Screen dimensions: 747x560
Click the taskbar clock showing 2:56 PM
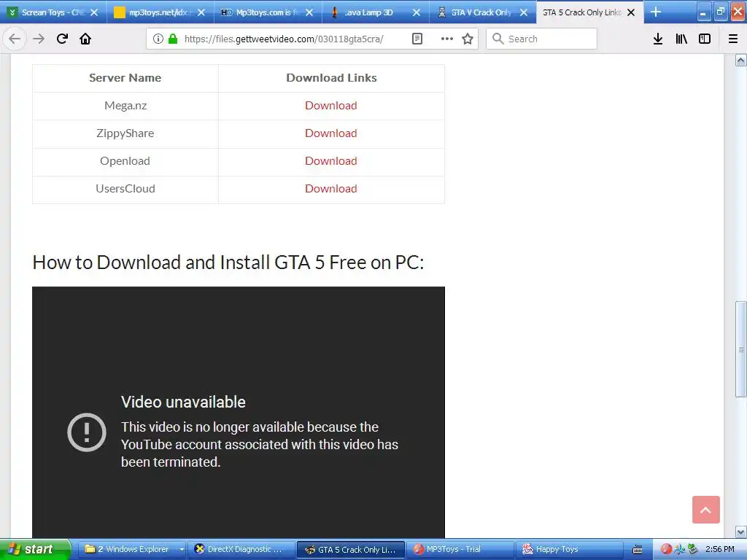tap(720, 549)
